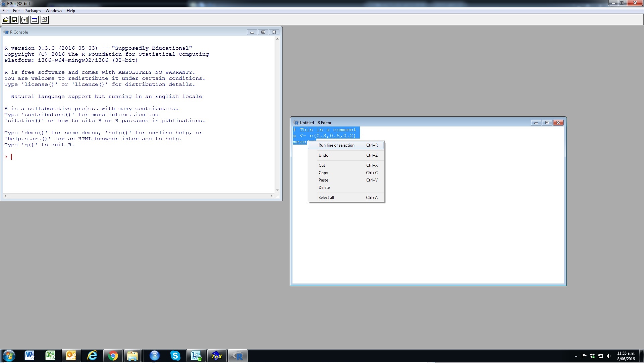This screenshot has width=644, height=363.
Task: Open the Windows Start button
Action: tap(9, 356)
